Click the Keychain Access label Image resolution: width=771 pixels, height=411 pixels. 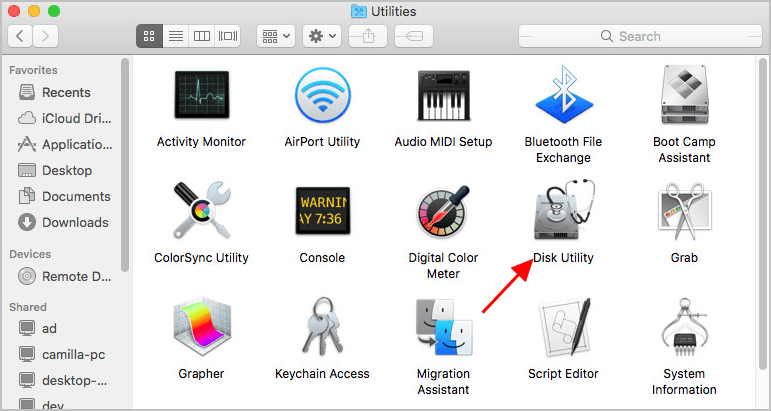322,374
